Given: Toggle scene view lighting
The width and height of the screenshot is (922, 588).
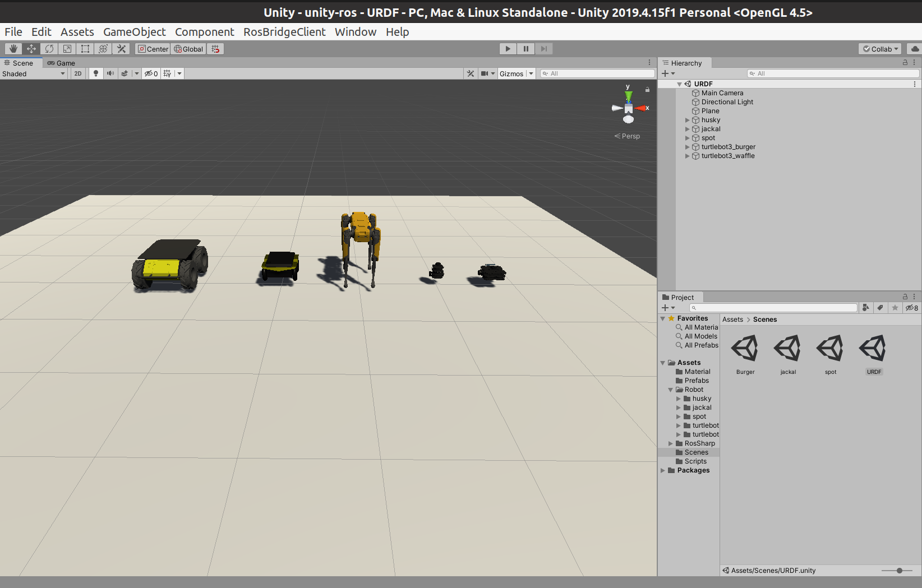Looking at the screenshot, I should coord(95,73).
